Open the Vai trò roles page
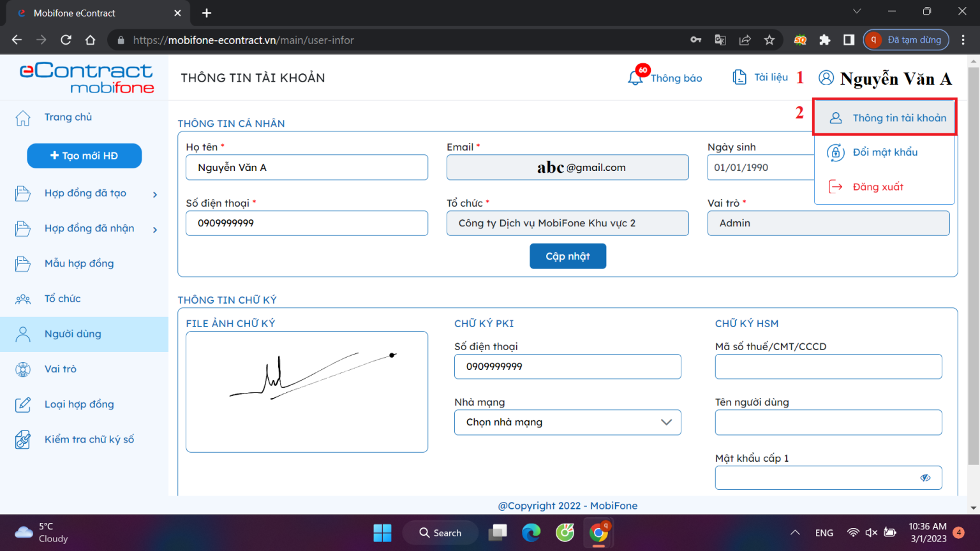 coord(60,369)
